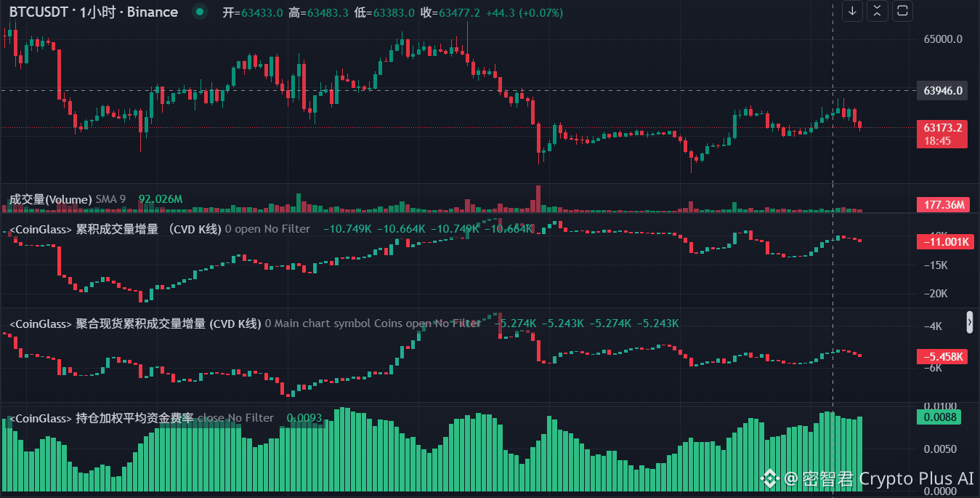Select the CoinGlass 持仓加权平均资金费率 indicator title
980x498 pixels.
pos(101,418)
